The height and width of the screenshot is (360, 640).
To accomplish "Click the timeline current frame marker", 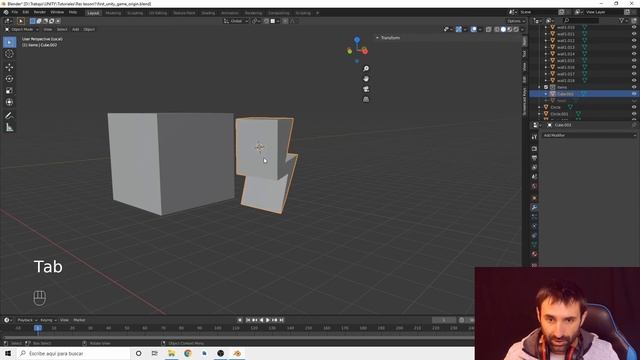I will 38,328.
